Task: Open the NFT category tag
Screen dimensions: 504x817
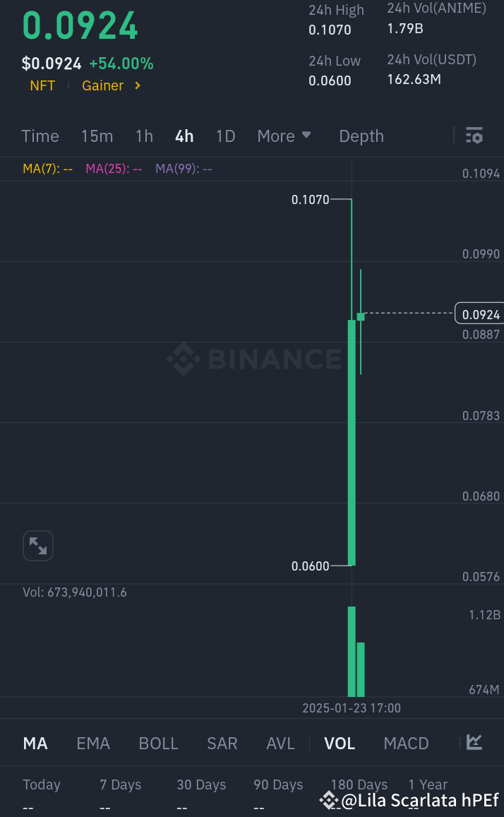Action: tap(42, 85)
